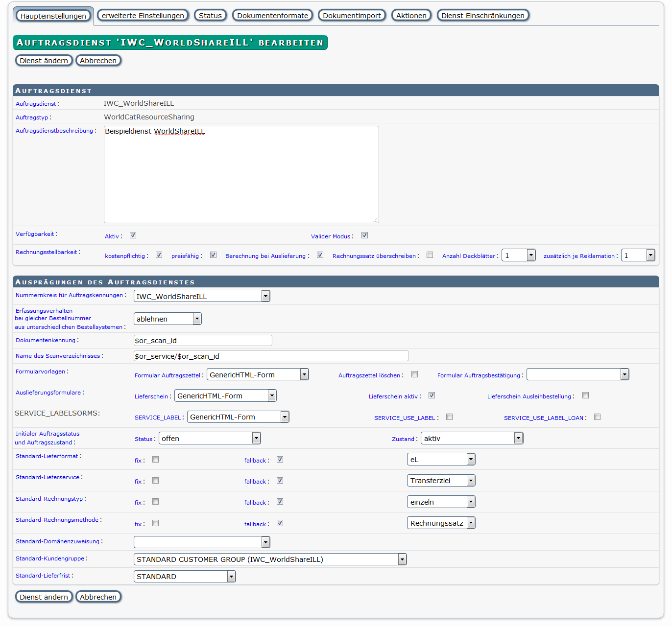Check fix for Standard-Lieferformat
672x627 pixels.
155,460
